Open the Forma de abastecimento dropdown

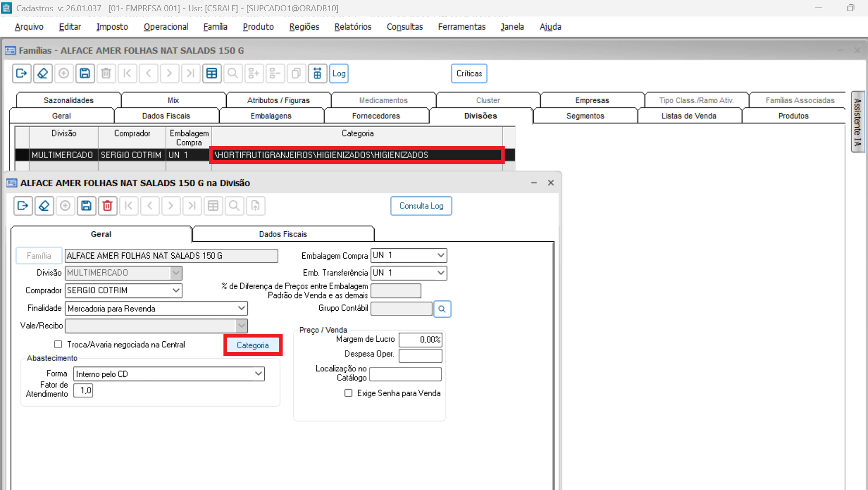(x=259, y=374)
